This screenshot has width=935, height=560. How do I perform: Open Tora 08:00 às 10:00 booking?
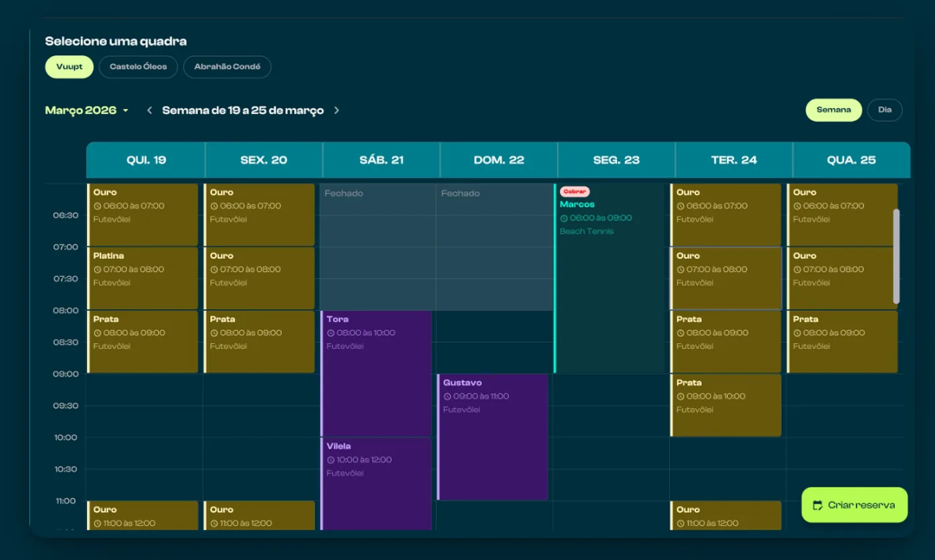pos(376,373)
